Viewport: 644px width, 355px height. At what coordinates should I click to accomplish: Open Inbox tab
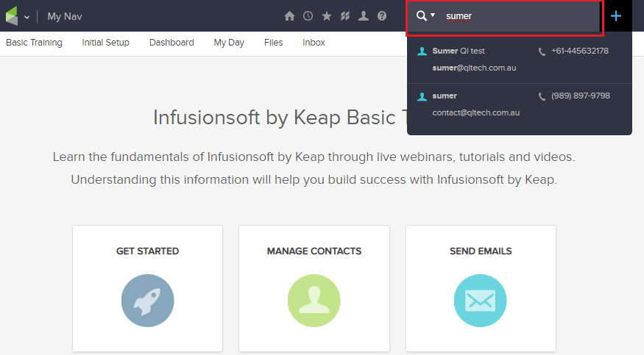pyautogui.click(x=314, y=43)
